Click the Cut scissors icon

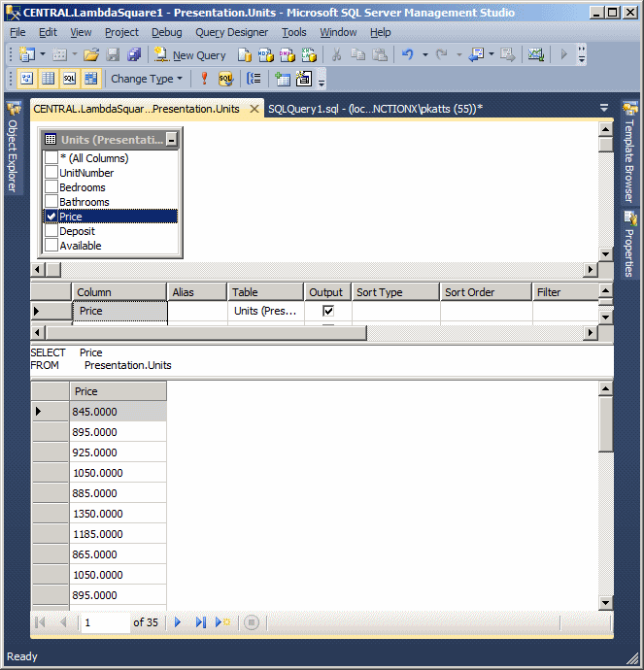coord(336,54)
